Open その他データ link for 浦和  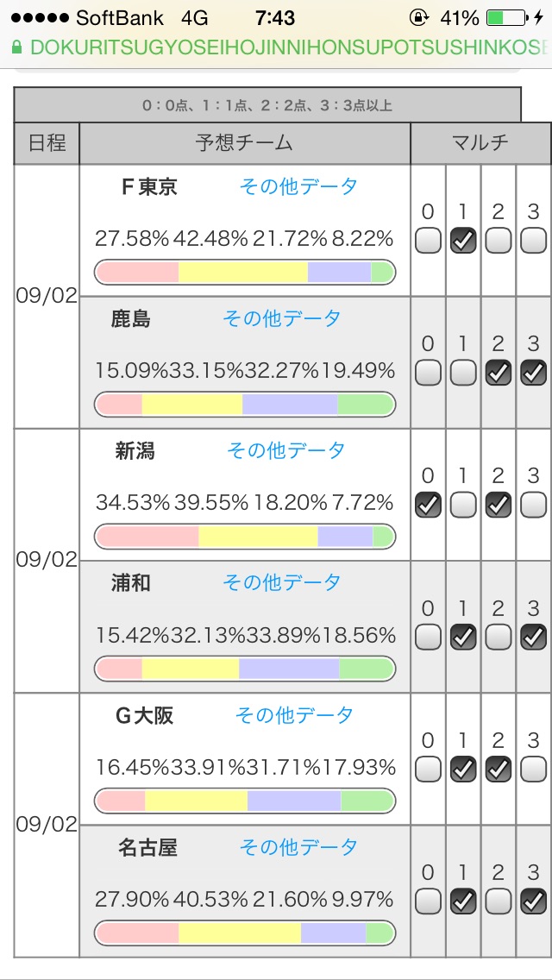coord(281,582)
